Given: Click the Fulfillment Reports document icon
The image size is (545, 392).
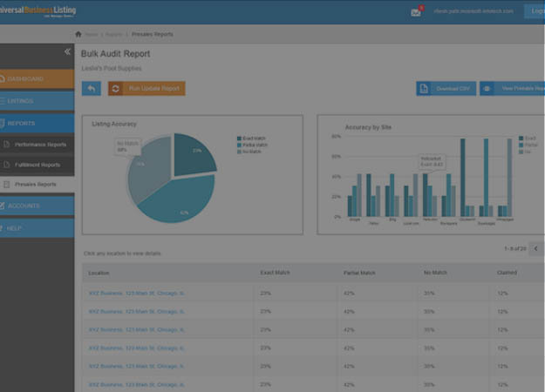Looking at the screenshot, I should click(7, 165).
